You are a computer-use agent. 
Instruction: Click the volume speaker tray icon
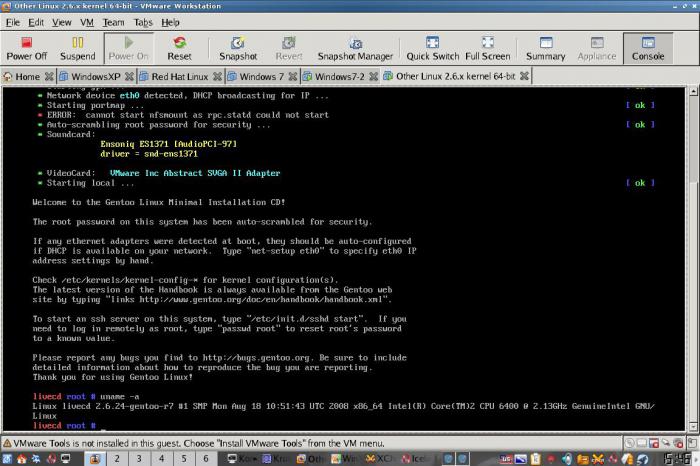(567, 459)
